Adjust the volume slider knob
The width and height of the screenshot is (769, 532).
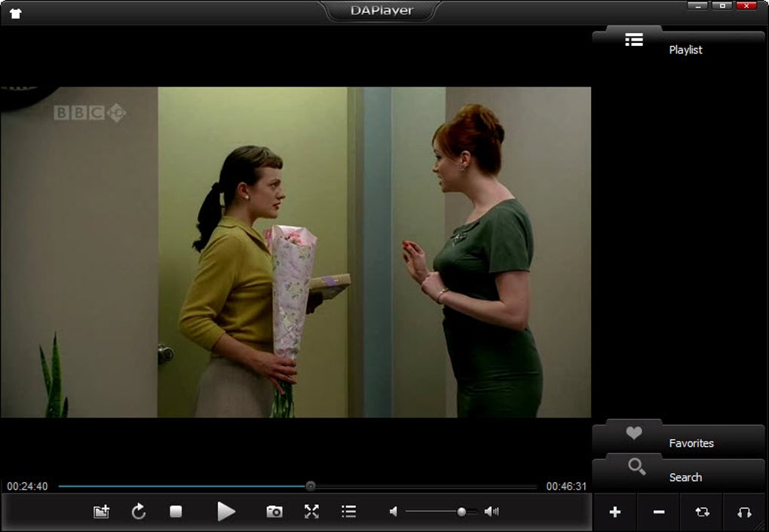pos(461,512)
